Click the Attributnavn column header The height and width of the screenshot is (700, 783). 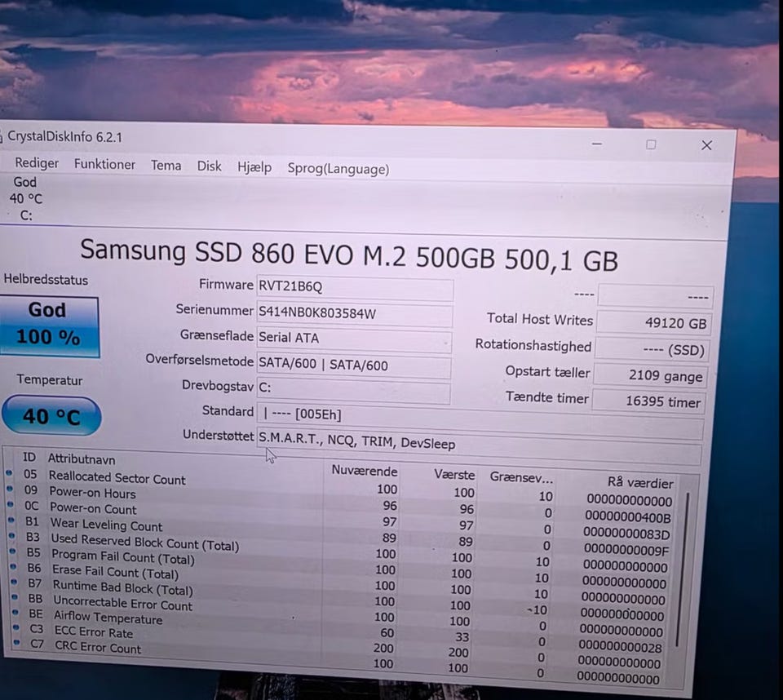click(x=82, y=459)
